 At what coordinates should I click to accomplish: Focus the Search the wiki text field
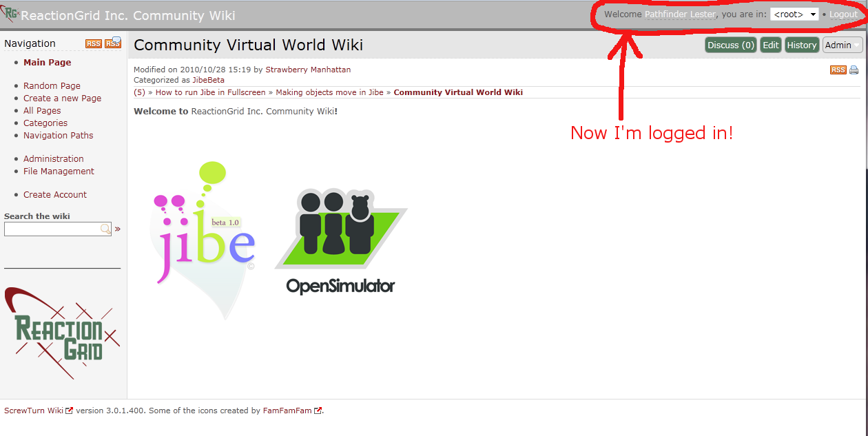click(x=52, y=229)
